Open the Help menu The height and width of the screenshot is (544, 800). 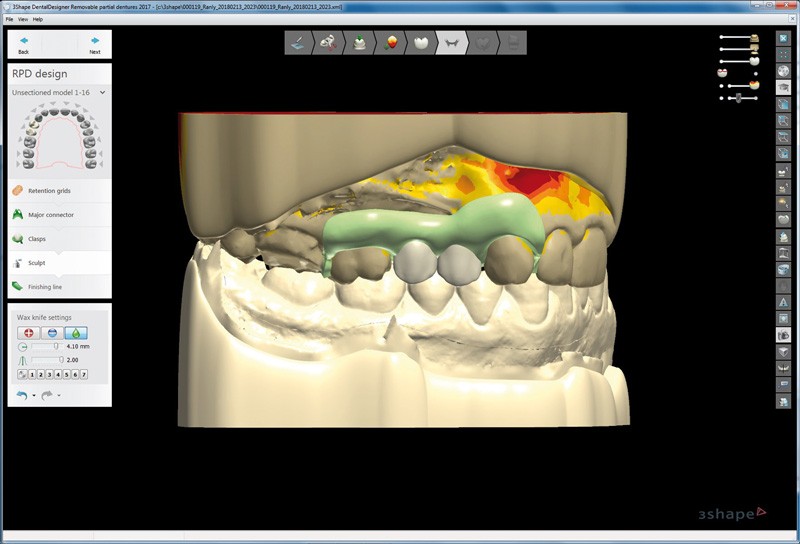[38, 19]
